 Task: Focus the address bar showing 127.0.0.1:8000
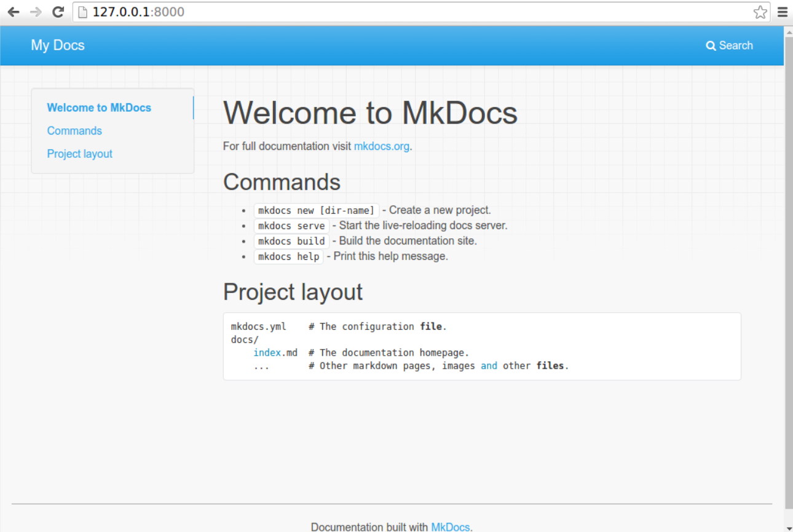coord(421,12)
